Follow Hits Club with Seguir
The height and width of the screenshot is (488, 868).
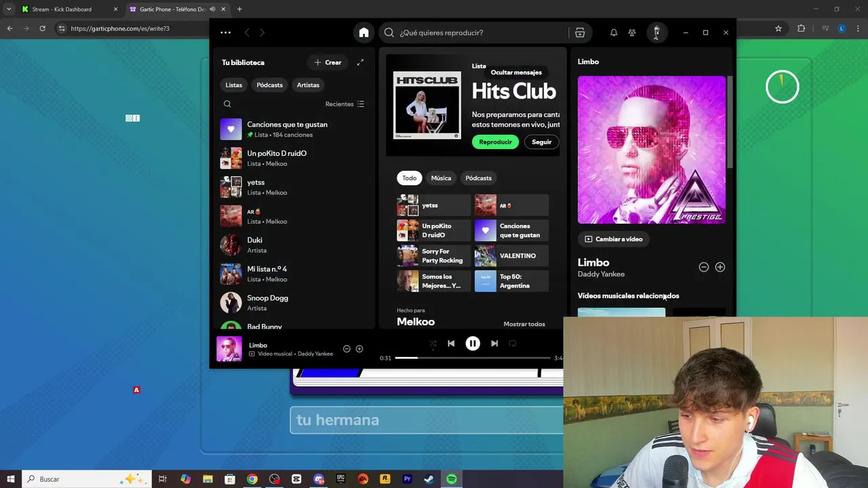541,142
